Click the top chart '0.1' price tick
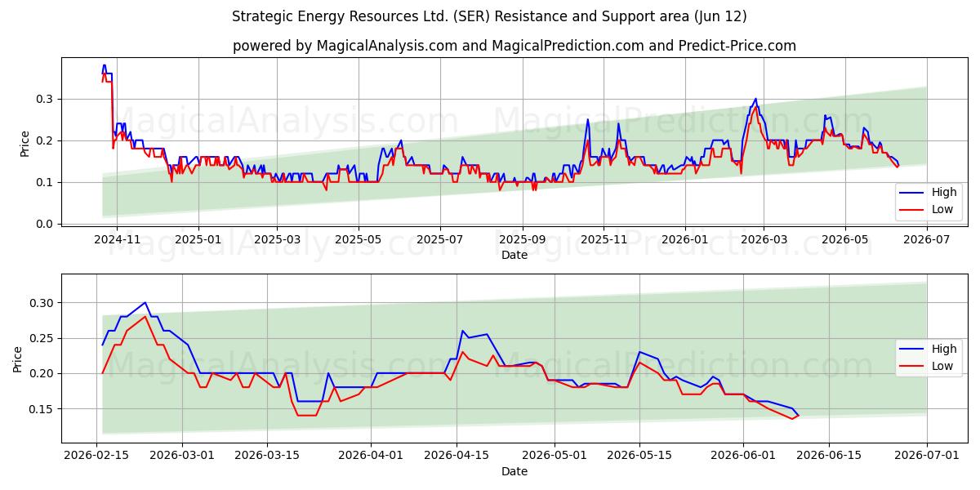Image resolution: width=980 pixels, height=490 pixels. click(47, 182)
